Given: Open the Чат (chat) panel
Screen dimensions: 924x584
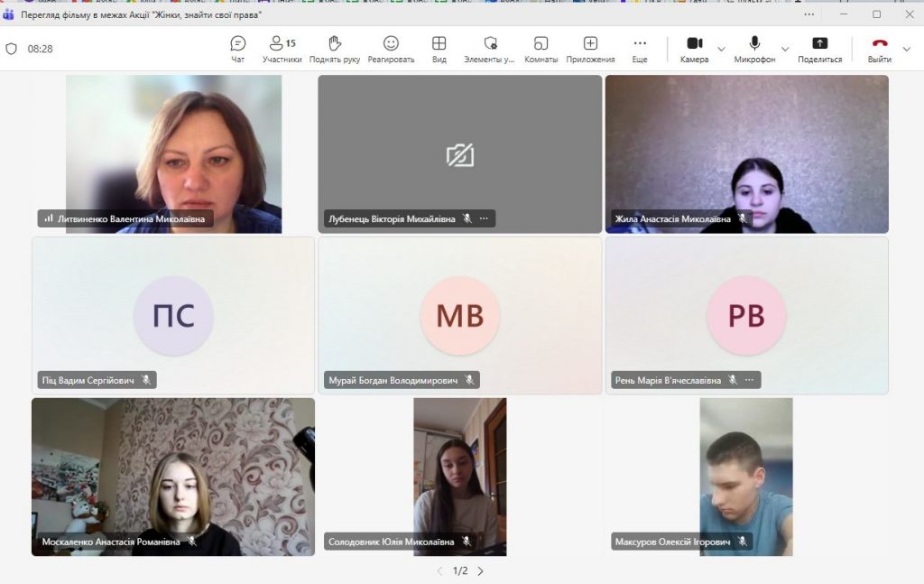Looking at the screenshot, I should [x=237, y=49].
